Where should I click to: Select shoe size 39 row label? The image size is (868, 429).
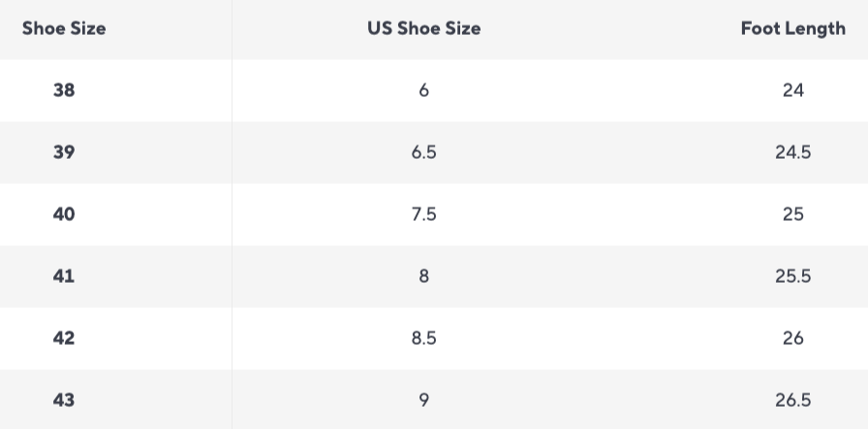point(64,152)
